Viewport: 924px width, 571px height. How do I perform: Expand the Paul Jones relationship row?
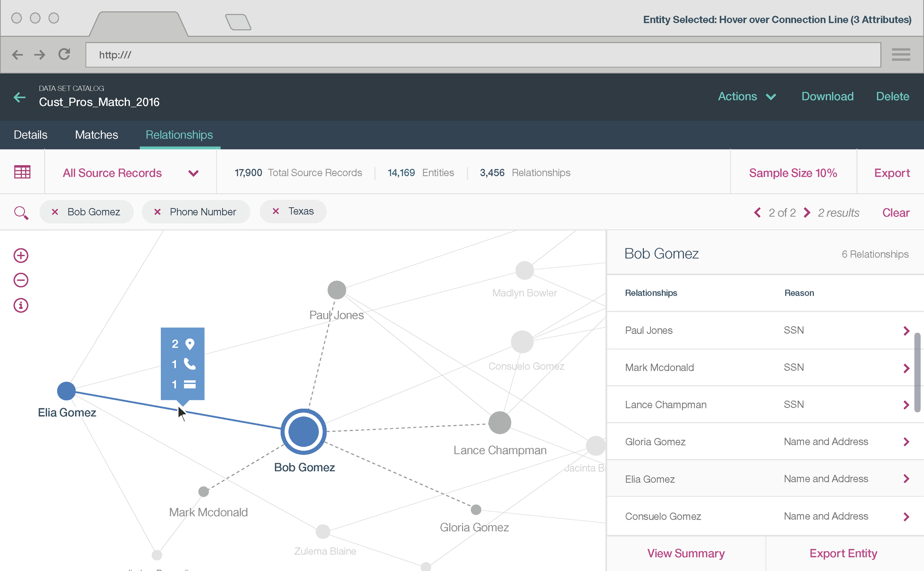click(906, 331)
